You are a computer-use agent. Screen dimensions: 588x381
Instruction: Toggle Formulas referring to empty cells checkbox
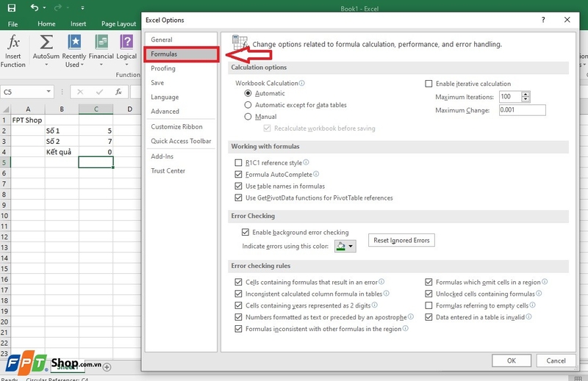point(429,305)
